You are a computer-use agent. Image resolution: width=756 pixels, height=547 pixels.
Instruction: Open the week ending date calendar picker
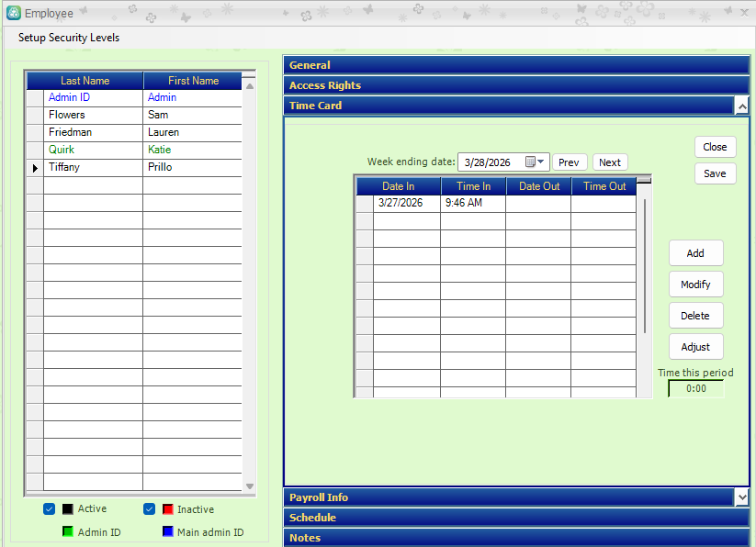(535, 162)
